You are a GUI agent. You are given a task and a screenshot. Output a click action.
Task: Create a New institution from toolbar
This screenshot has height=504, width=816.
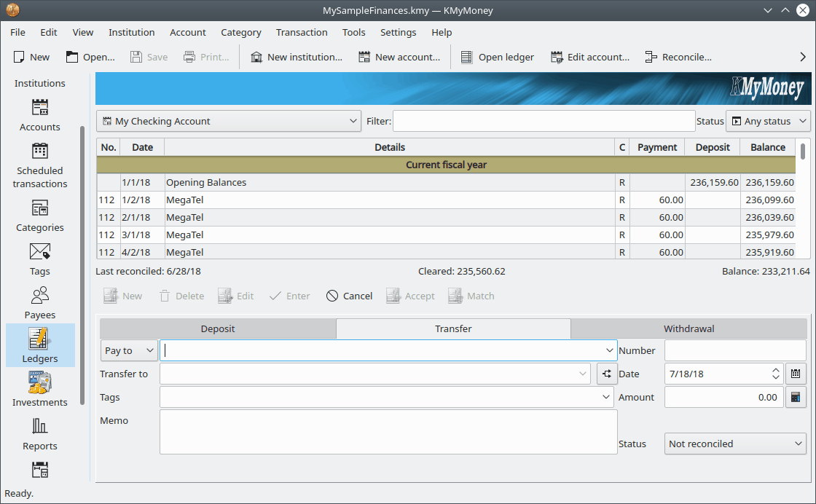pyautogui.click(x=297, y=58)
